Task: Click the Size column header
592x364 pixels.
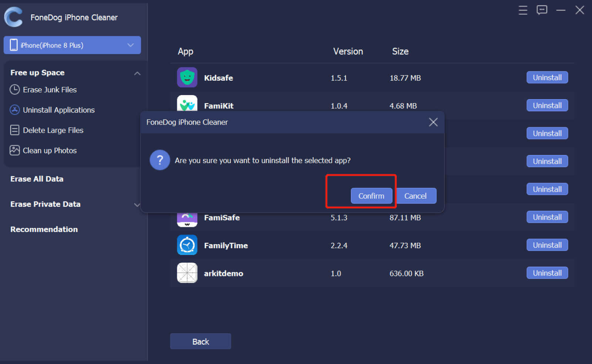Action: 400,51
